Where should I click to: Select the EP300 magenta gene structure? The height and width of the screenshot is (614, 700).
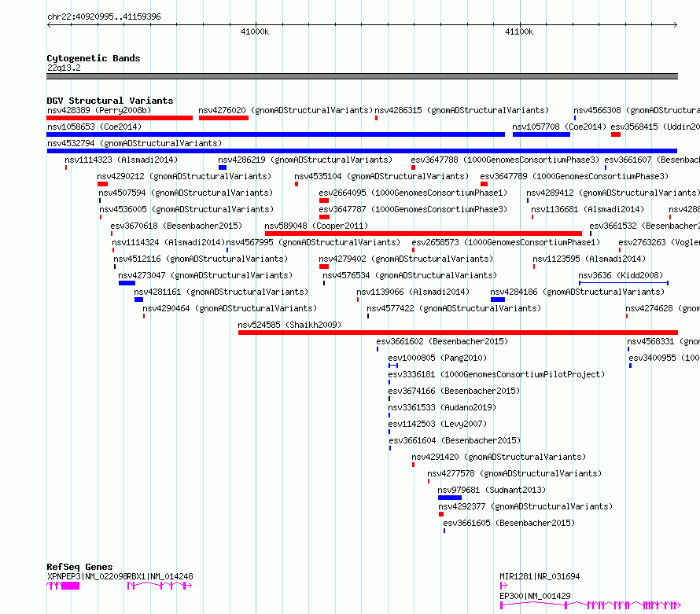[x=590, y=605]
